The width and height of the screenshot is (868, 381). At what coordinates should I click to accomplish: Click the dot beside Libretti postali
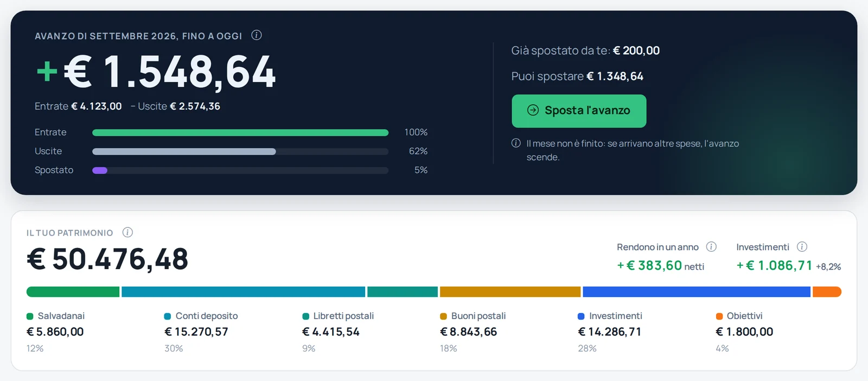tap(305, 316)
